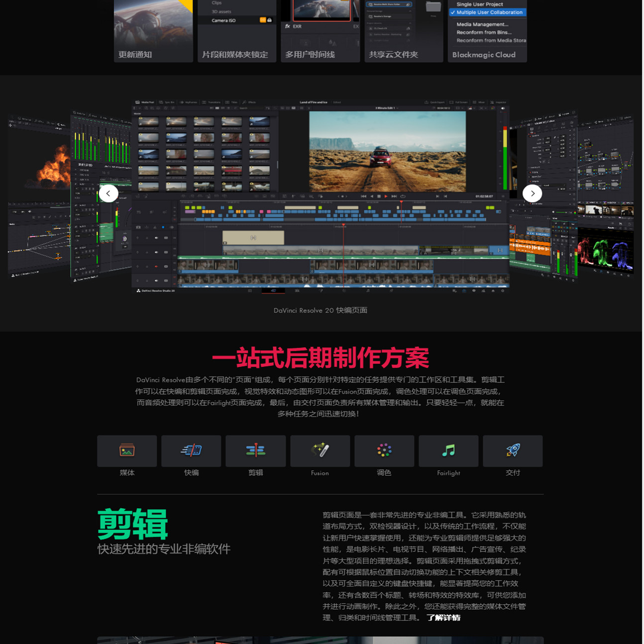Click the right RGB scopes screenshot in carousel
644x644 pixels.
pos(605,197)
